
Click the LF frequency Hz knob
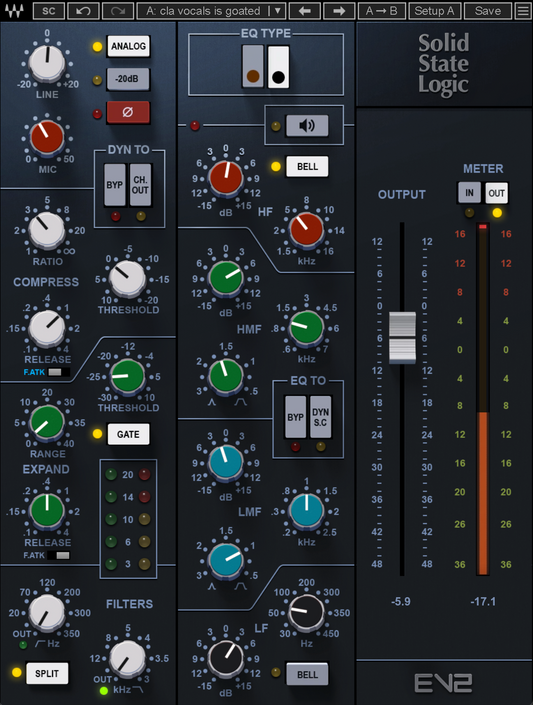(306, 612)
